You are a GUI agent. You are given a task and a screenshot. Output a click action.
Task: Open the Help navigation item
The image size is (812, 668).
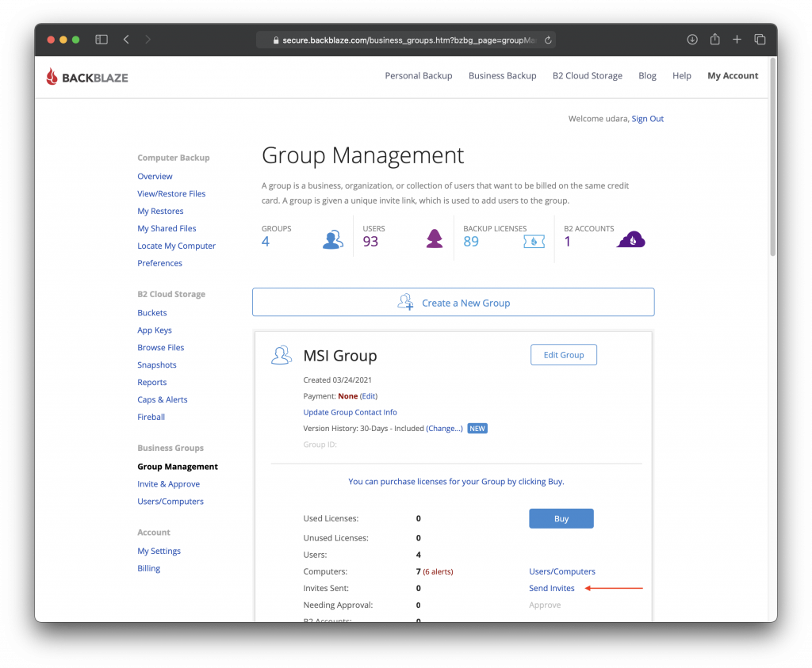point(681,75)
